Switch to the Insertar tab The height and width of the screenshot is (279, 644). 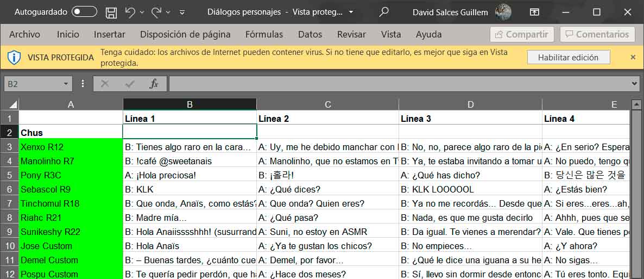tap(109, 34)
